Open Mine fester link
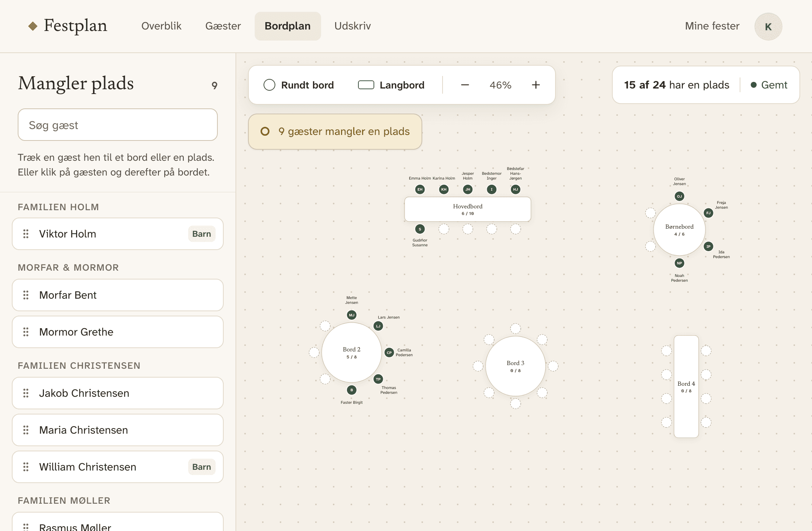This screenshot has width=812, height=531. (712, 26)
